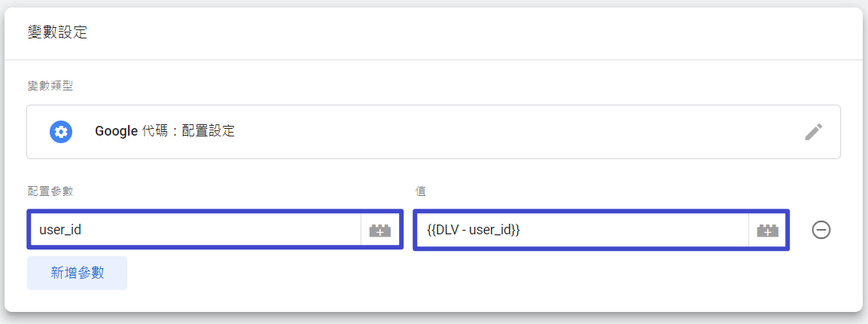Click the divider line below 變數設定 heading
This screenshot has height=324, width=868.
tap(434, 60)
